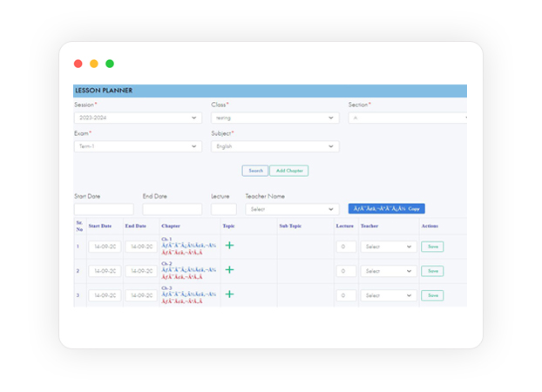This screenshot has width=542, height=392.
Task: Add topic for chapter 3 plus icon
Action: tap(229, 294)
